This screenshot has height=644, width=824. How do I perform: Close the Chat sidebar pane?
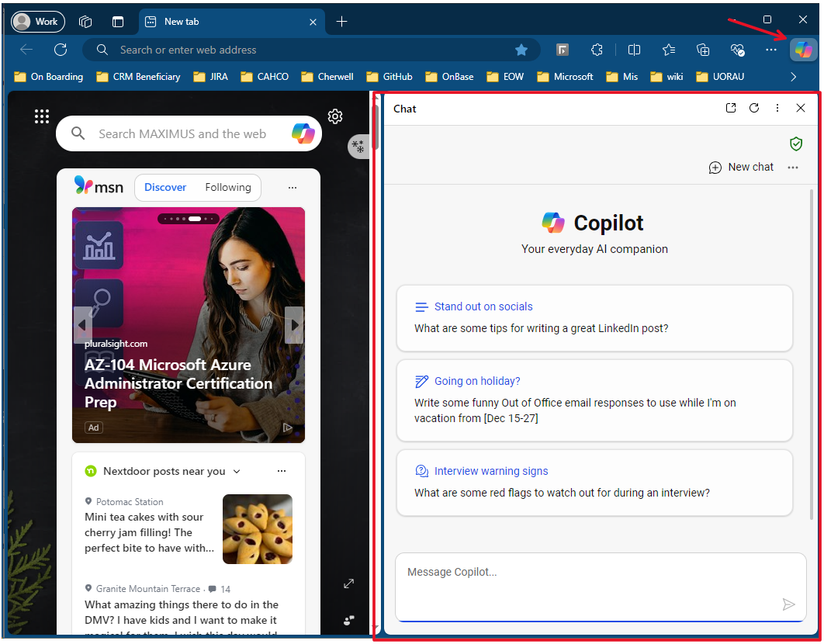801,108
